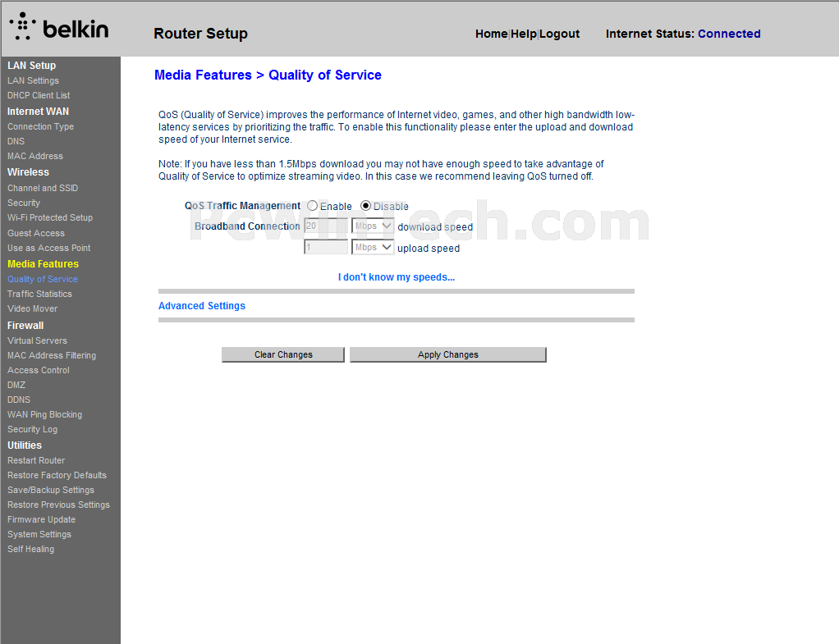This screenshot has height=644, width=839.
Task: Open Access Control page
Action: 39,370
